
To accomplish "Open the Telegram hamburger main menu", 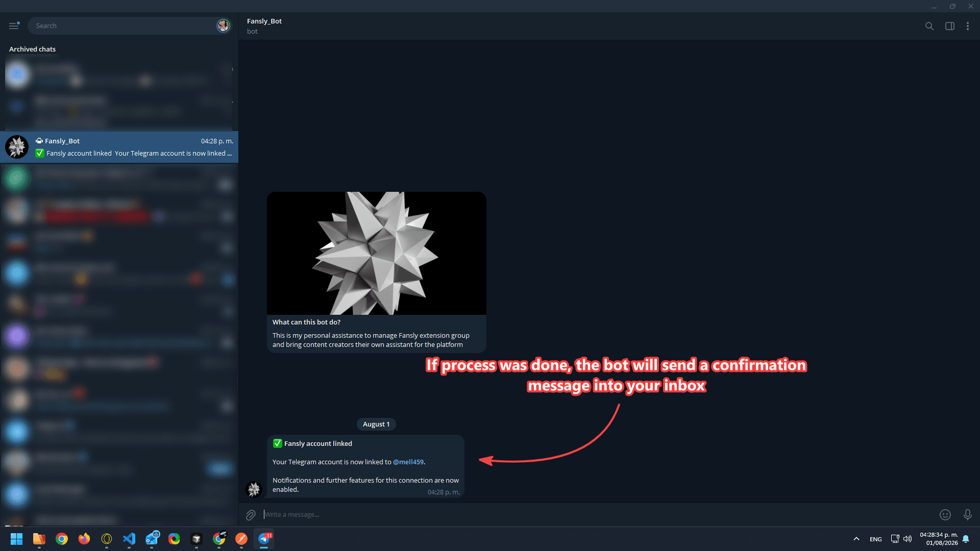I will point(14,26).
